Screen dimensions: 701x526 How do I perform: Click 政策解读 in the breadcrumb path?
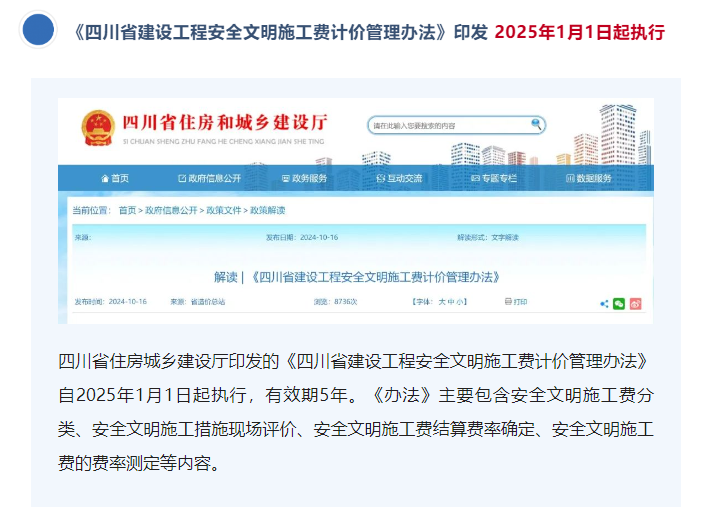[267, 210]
